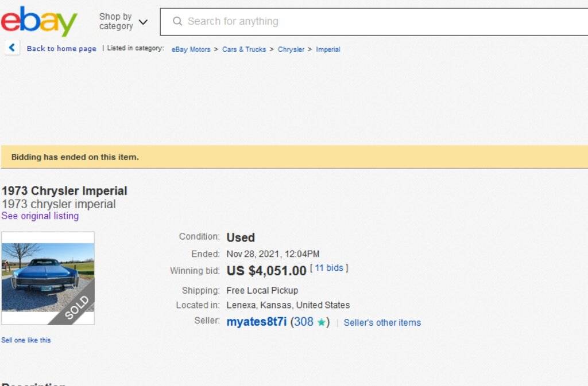Click the search magnifier icon
588x386 pixels.
click(x=177, y=22)
